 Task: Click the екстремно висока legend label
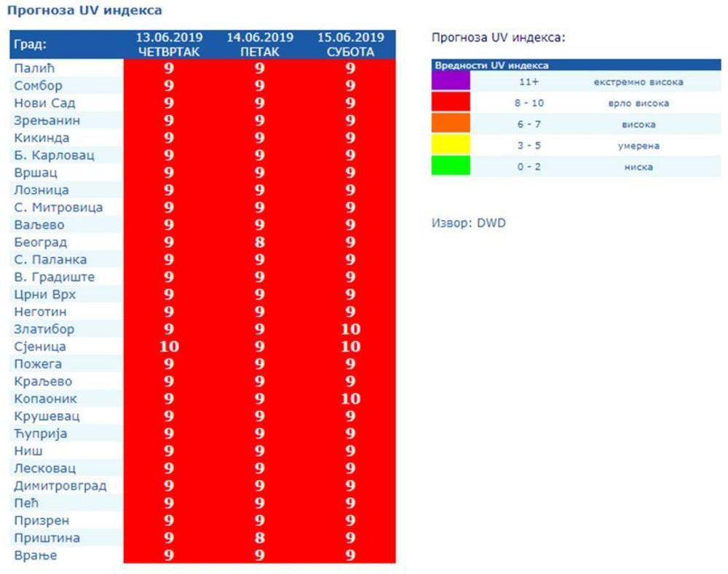[x=638, y=82]
